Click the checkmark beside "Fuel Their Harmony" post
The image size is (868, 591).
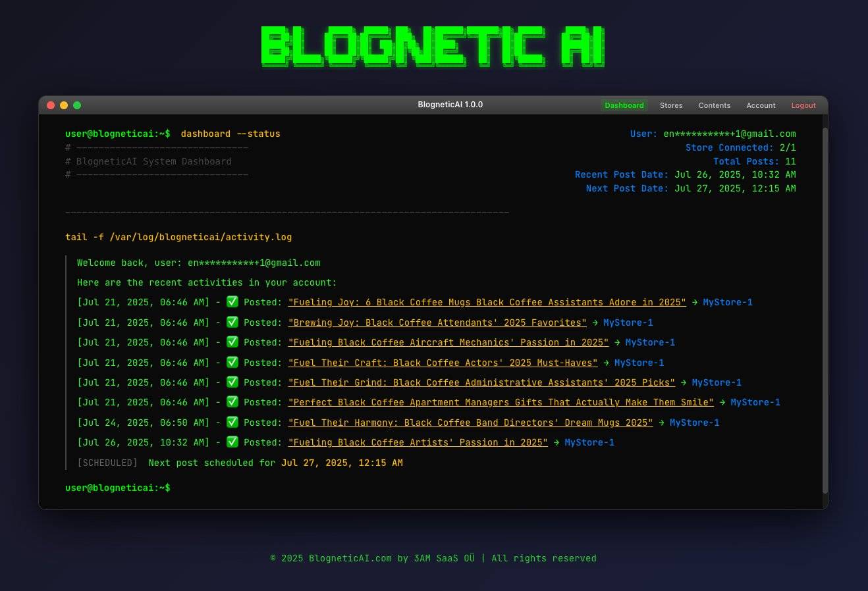point(232,423)
